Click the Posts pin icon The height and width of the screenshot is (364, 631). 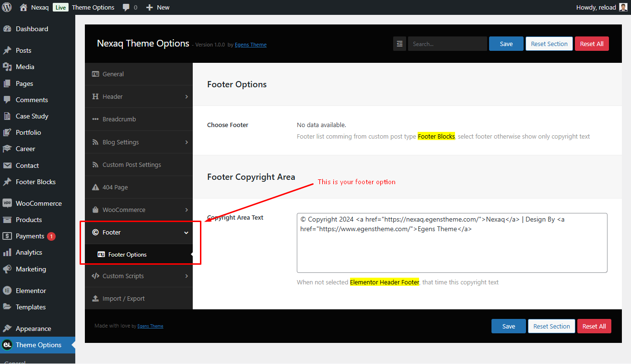(7, 50)
